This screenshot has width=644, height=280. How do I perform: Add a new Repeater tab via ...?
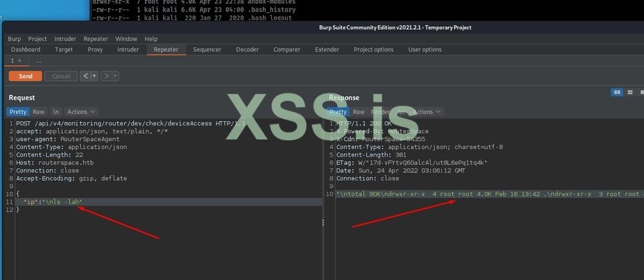(38, 61)
